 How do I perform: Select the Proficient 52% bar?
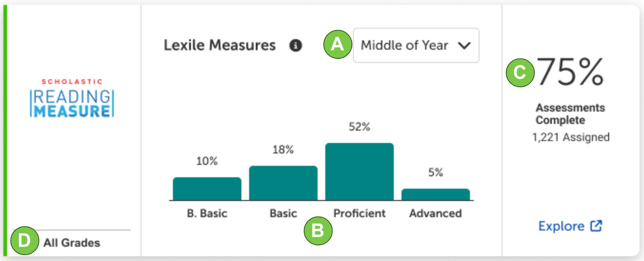pos(359,172)
